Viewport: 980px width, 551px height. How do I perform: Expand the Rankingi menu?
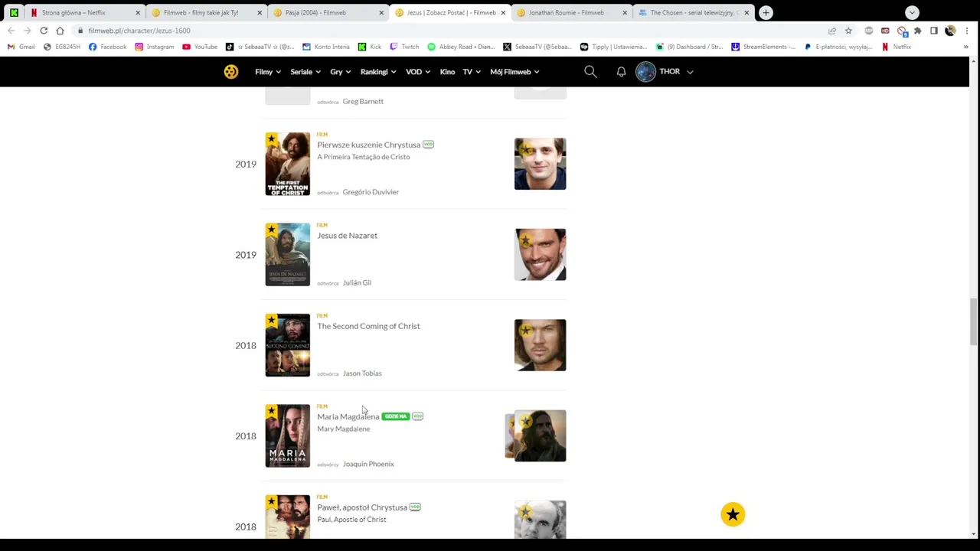378,71
